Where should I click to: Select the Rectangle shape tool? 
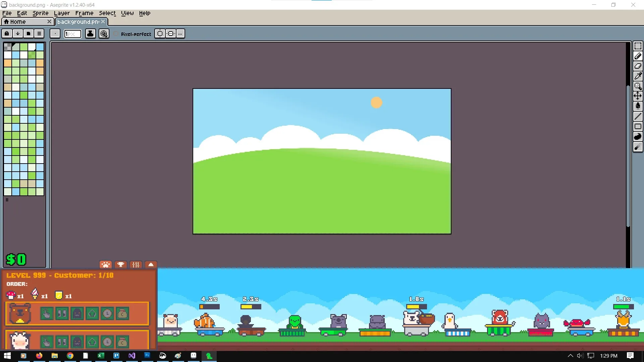(x=638, y=126)
